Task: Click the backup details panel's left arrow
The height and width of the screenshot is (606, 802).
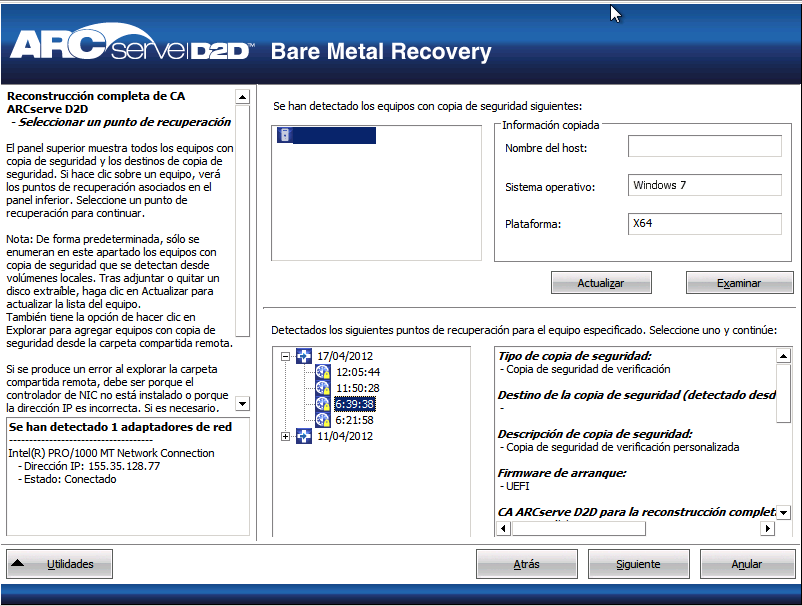Action: 503,528
